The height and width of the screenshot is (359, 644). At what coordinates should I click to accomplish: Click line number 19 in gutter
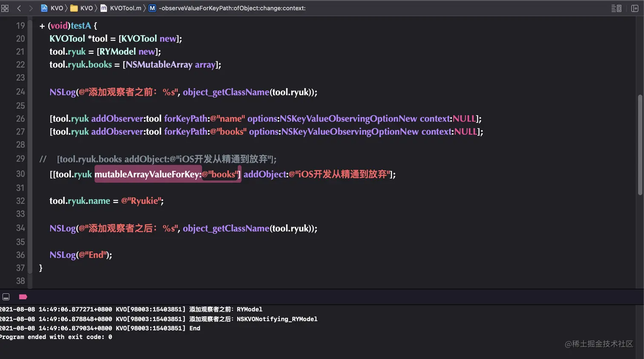point(20,26)
